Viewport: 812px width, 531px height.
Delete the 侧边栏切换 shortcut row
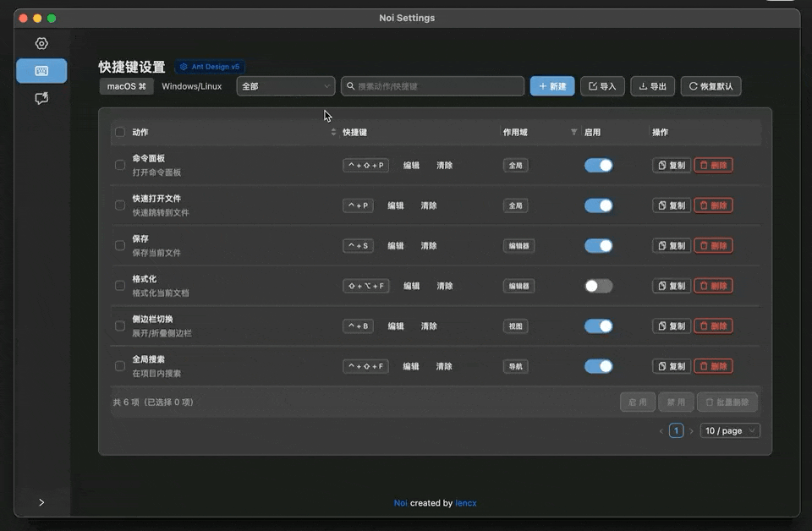[x=713, y=326]
